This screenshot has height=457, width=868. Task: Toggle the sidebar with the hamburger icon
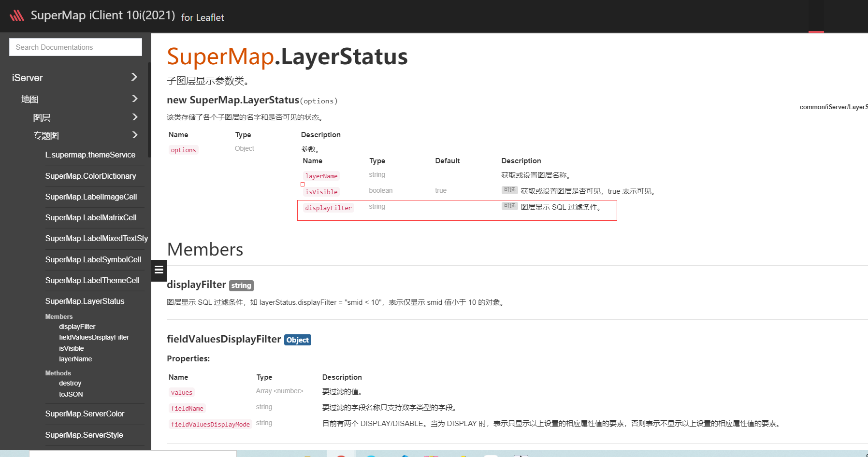pyautogui.click(x=159, y=271)
